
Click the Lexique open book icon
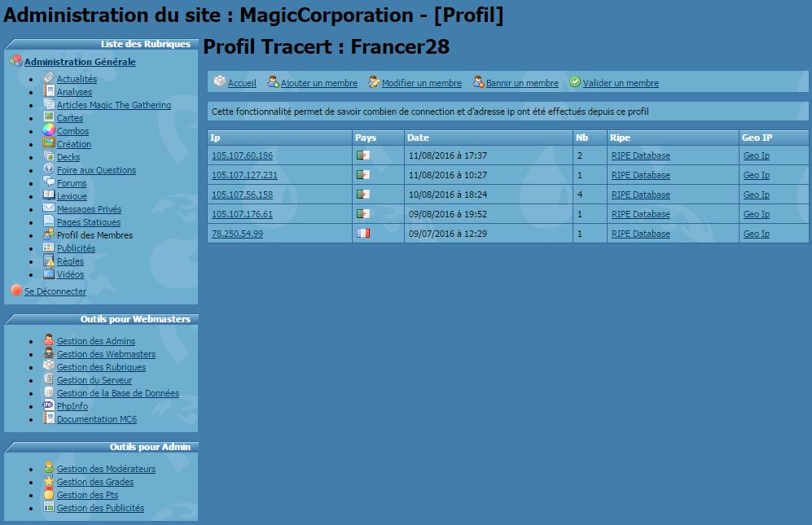click(x=49, y=195)
